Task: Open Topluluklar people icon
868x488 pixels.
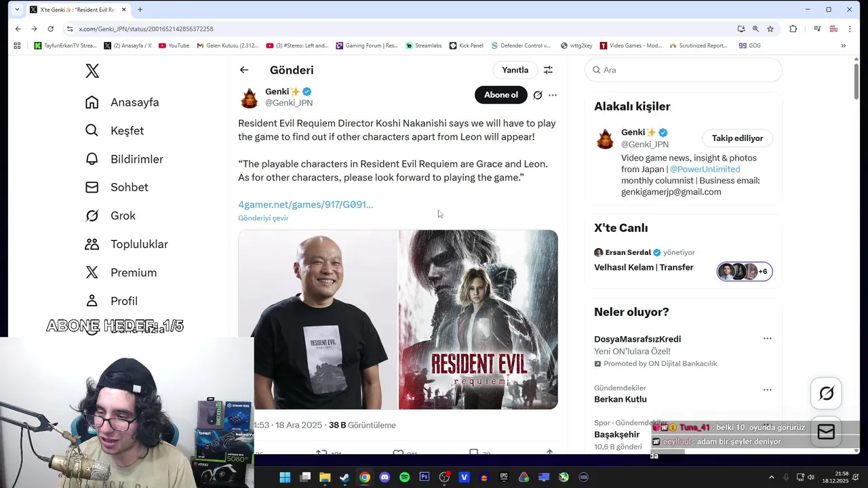Action: coord(92,244)
